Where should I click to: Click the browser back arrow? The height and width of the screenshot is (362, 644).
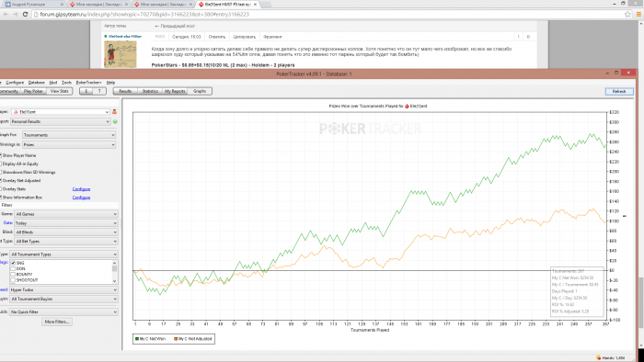(x=6, y=14)
